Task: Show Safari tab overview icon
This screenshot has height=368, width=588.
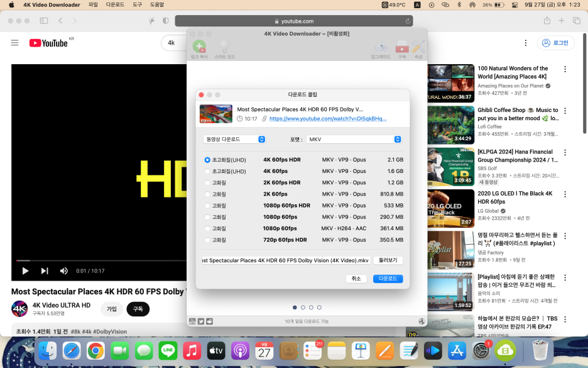Action: coord(576,21)
